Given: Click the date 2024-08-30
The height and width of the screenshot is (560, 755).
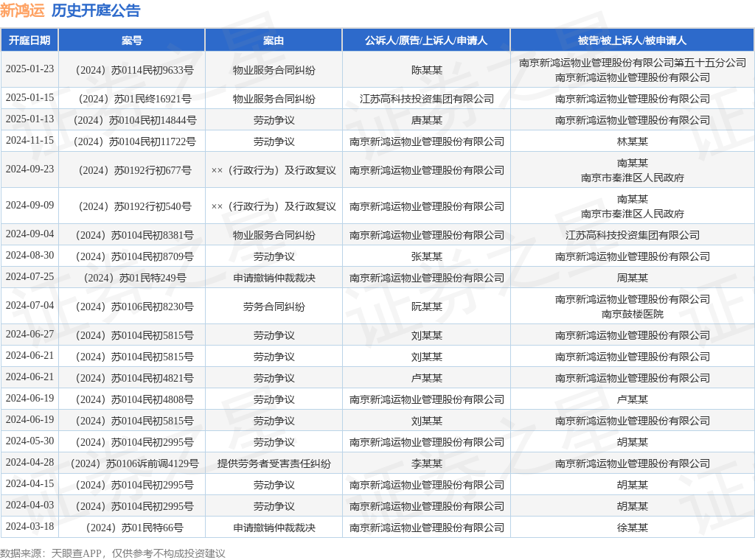Looking at the screenshot, I should click(29, 255).
